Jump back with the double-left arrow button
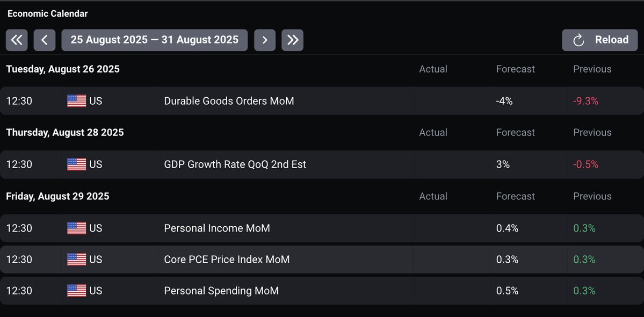 [x=17, y=40]
